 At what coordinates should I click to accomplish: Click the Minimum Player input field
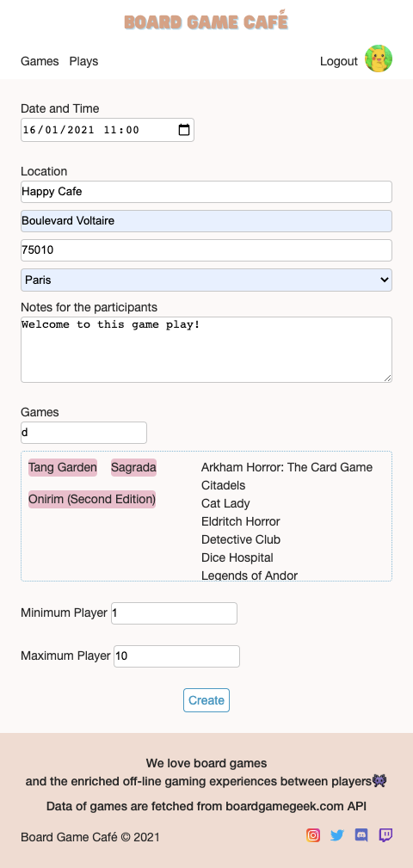click(x=175, y=613)
